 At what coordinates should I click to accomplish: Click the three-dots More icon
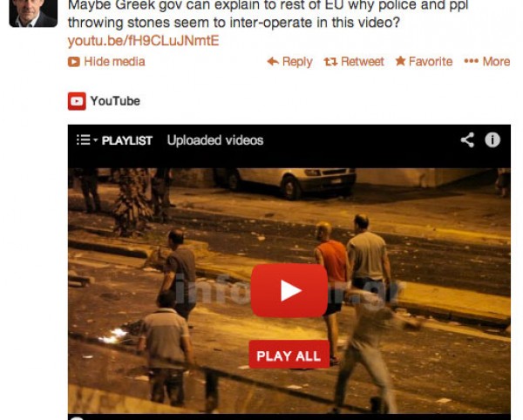tap(471, 61)
